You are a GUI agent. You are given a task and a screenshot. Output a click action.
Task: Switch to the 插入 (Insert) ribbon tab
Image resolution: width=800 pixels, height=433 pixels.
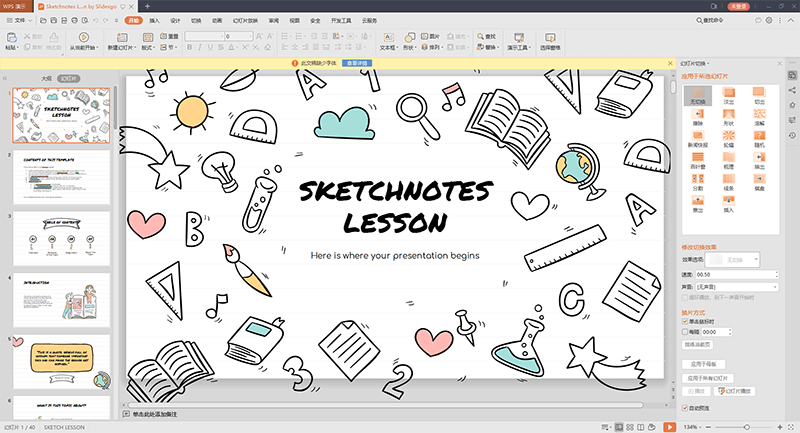[153, 20]
